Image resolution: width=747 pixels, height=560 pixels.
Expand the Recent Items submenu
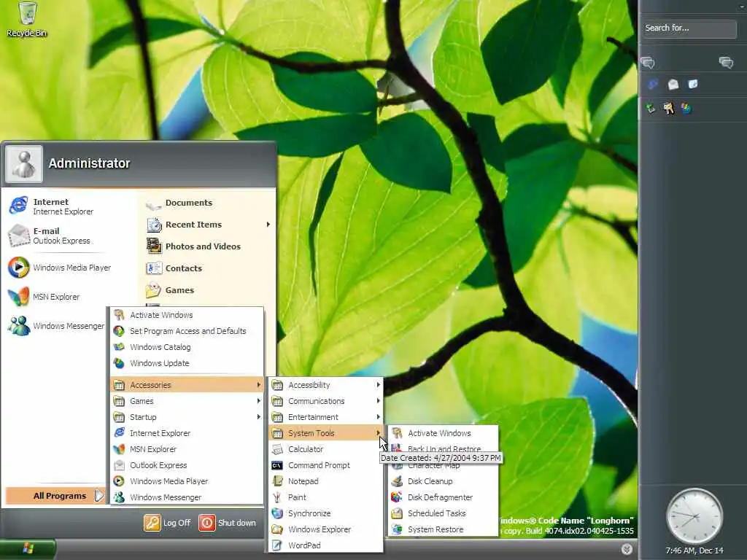pos(209,225)
